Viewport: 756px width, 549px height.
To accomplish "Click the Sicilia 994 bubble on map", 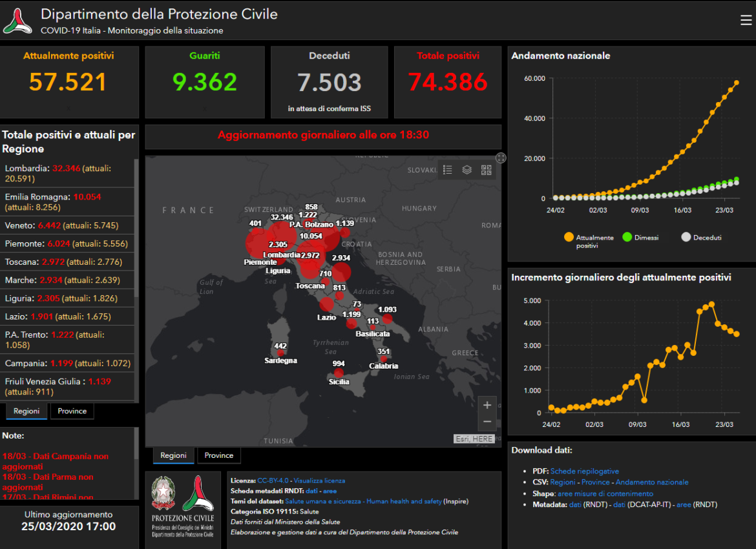I will [x=339, y=373].
